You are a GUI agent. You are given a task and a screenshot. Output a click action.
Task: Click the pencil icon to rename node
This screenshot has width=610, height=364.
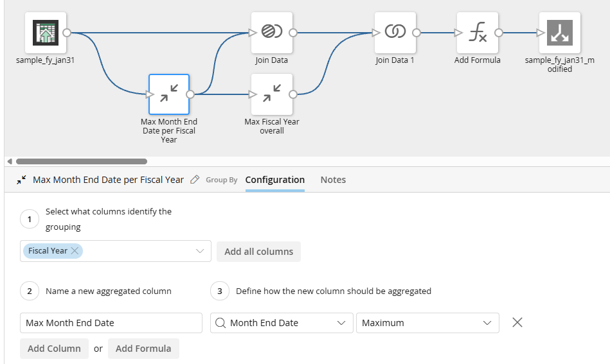(195, 180)
